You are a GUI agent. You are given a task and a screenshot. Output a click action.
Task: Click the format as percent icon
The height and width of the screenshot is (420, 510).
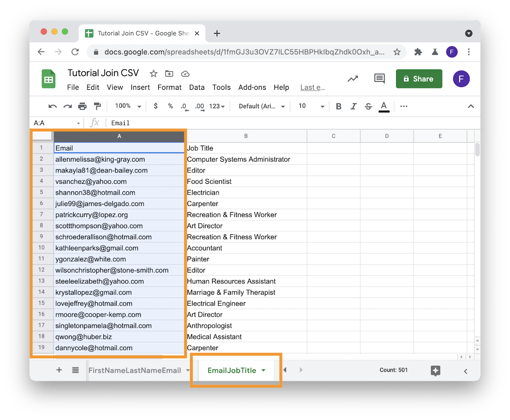(x=170, y=106)
